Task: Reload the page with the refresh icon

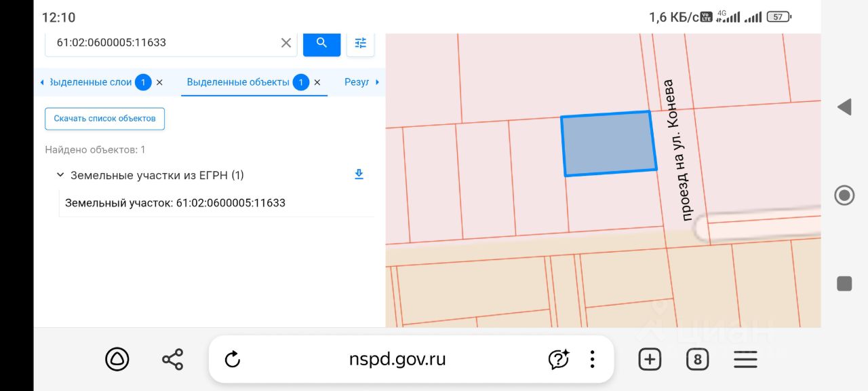Action: point(233,359)
